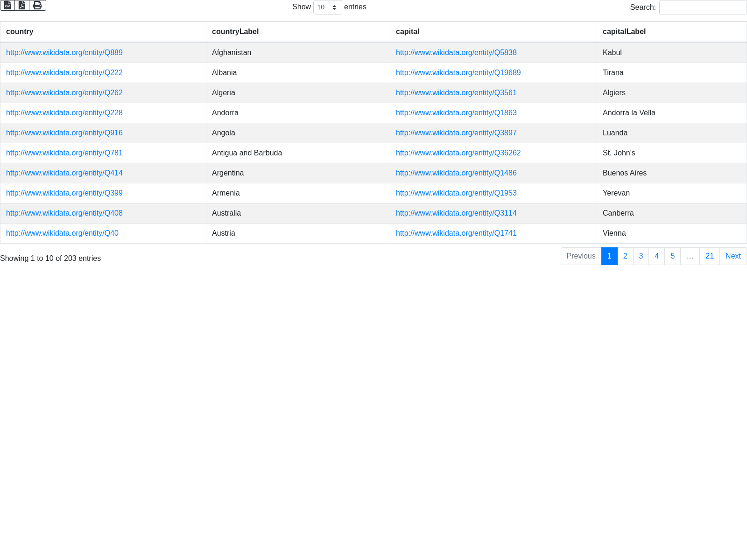Open Canberra's capital entity link Q3114

(456, 213)
